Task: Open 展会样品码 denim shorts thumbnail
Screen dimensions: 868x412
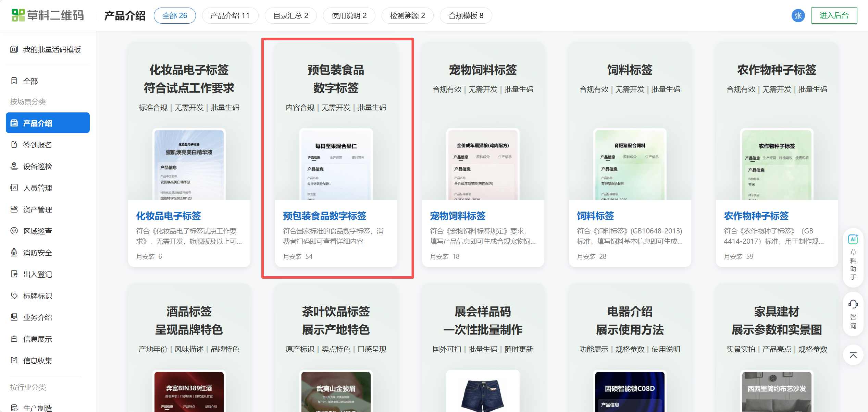Action: point(482,394)
